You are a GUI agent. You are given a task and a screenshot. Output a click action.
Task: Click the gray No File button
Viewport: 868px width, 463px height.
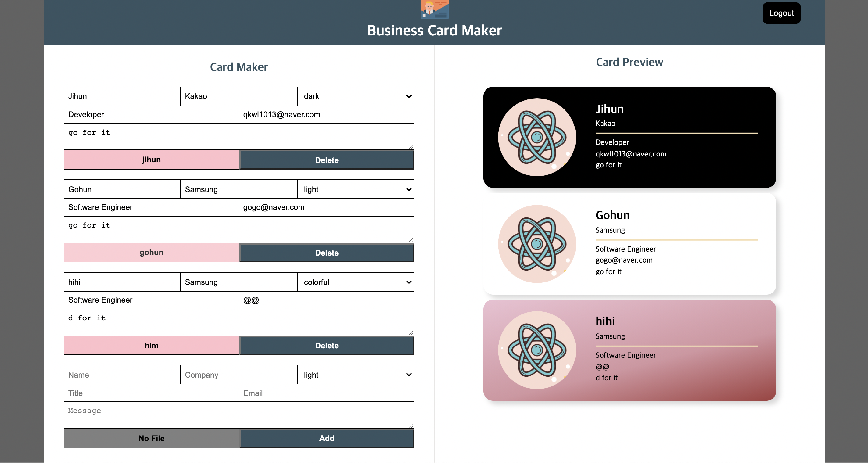151,438
